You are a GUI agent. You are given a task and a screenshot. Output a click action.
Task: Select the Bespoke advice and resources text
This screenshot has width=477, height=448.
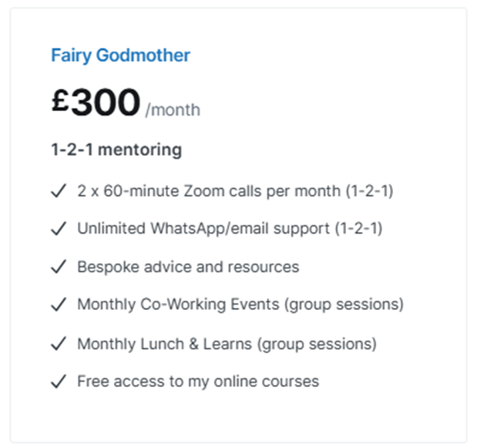pyautogui.click(x=188, y=267)
